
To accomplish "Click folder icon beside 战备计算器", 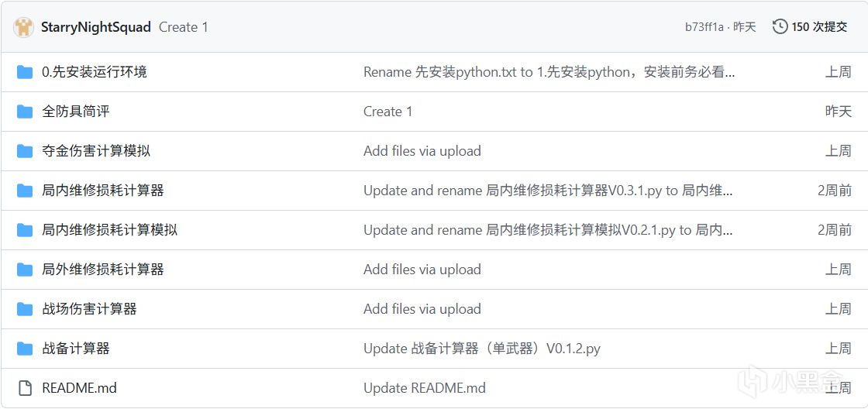I will tap(25, 349).
